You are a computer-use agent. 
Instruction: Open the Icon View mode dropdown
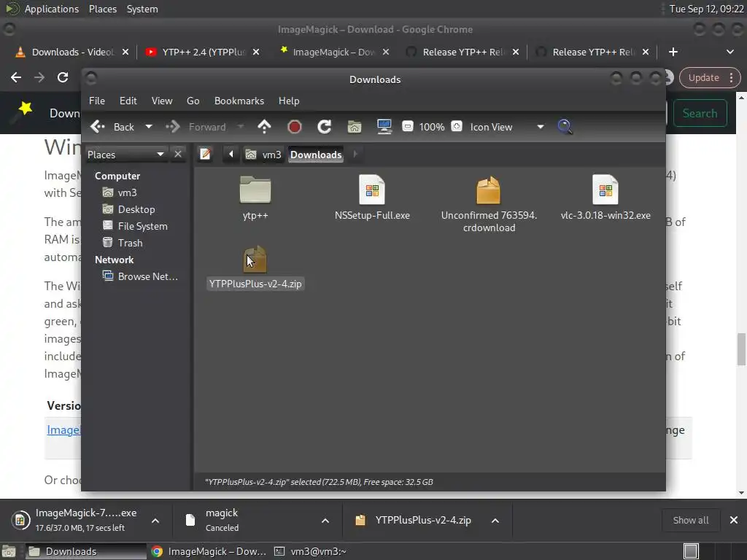(x=507, y=127)
